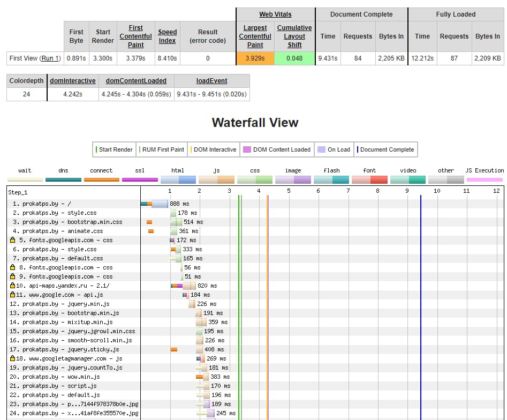Image resolution: width=507 pixels, height=420 pixels.
Task: Click lock icon beside request 9 fonts.googleapis.com
Action: (x=12, y=276)
